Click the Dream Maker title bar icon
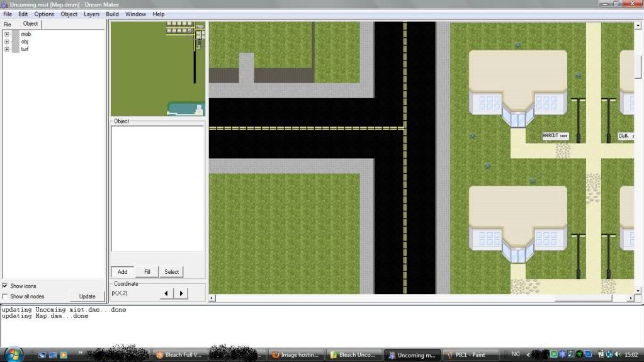The image size is (644, 362). coord(4,4)
